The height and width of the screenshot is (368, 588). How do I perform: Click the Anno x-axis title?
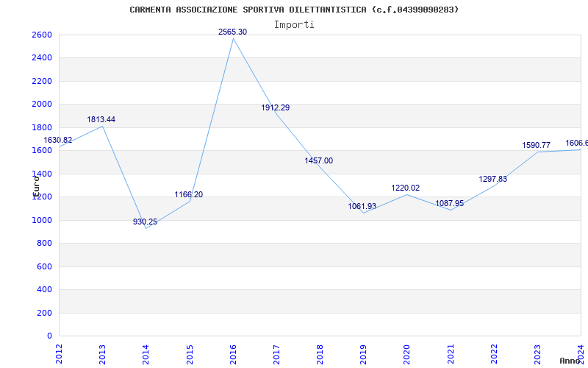coord(570,361)
